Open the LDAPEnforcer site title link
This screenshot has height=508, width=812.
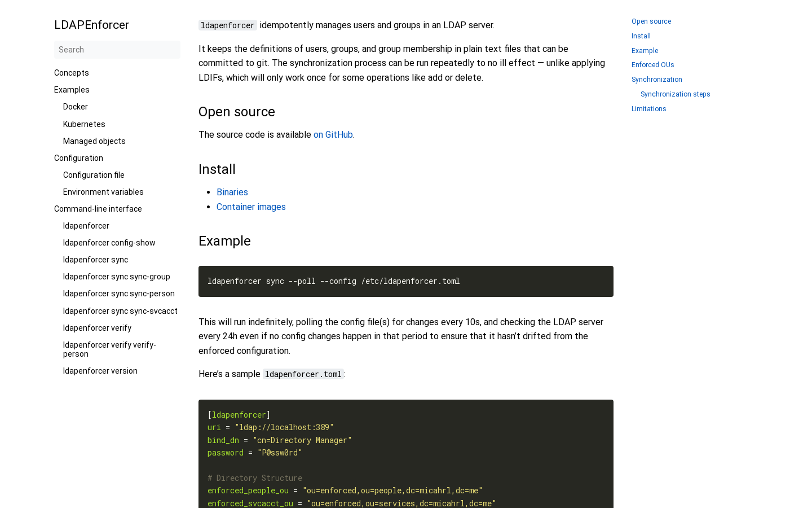click(91, 25)
